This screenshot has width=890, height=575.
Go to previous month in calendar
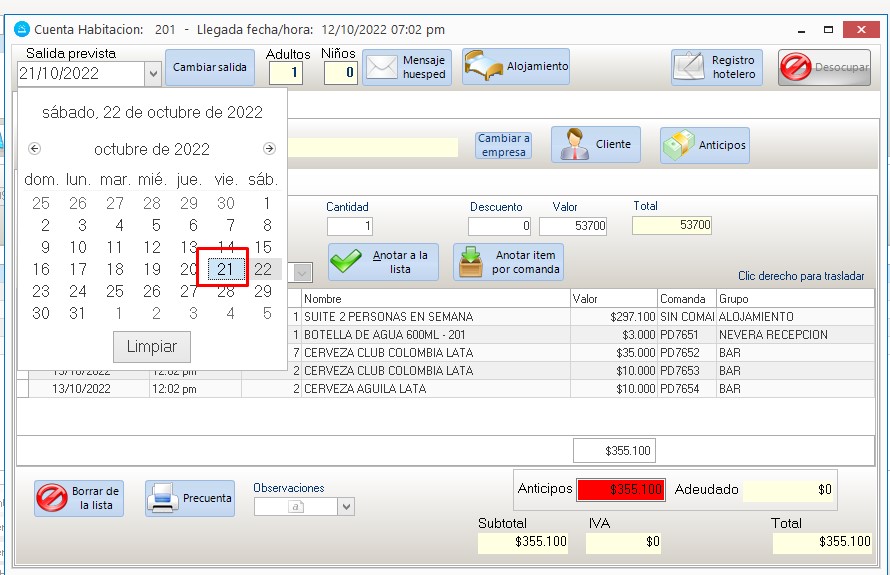[35, 149]
